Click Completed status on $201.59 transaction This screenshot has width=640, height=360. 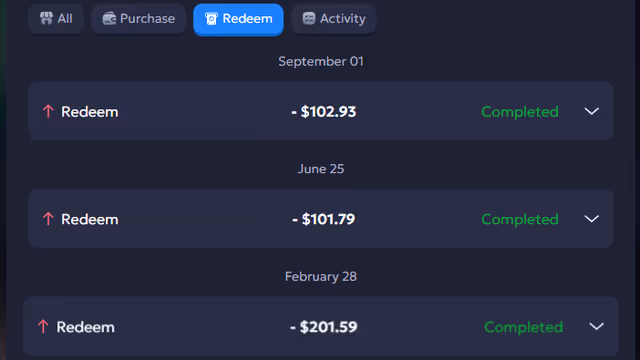tap(523, 327)
